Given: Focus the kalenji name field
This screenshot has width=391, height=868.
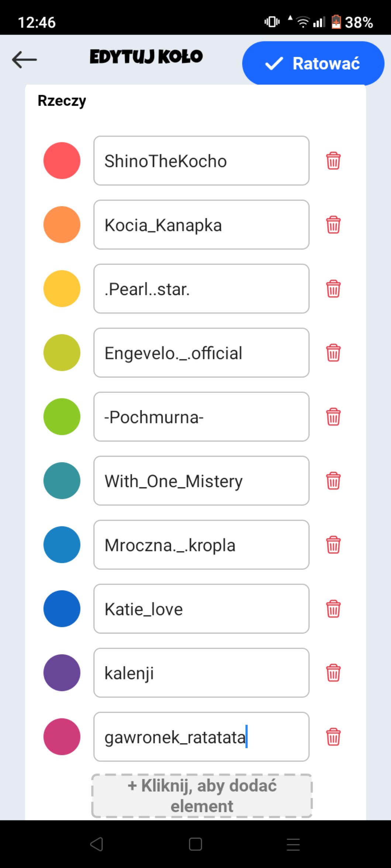Looking at the screenshot, I should coord(201,673).
